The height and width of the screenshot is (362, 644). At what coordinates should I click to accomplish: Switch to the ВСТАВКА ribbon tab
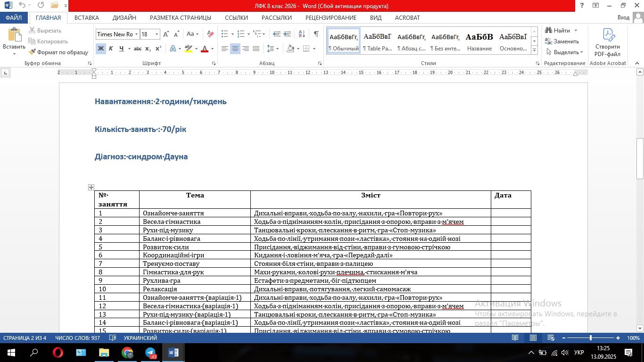coord(87,18)
